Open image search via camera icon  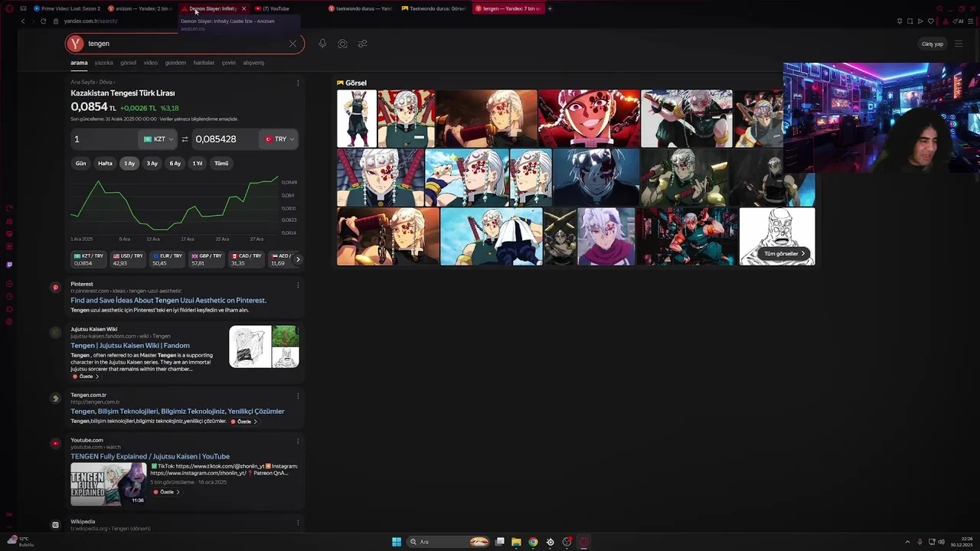(342, 44)
